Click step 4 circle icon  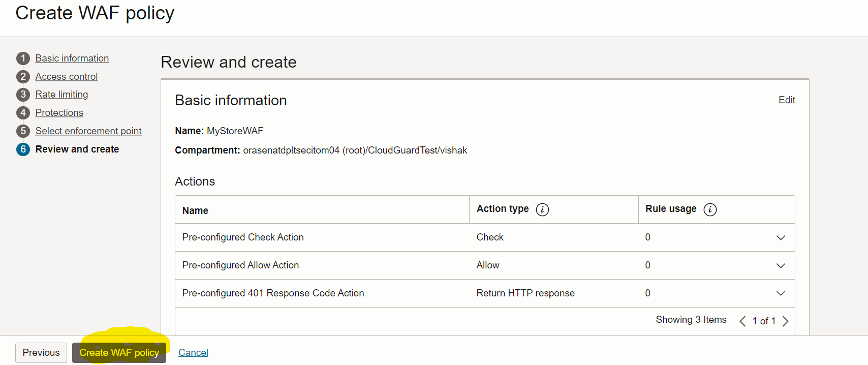click(x=23, y=113)
